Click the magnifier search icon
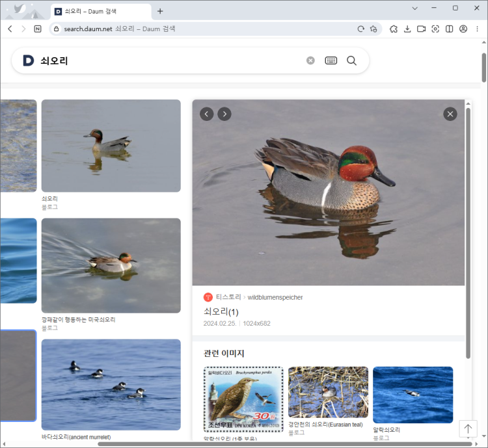 coord(351,60)
